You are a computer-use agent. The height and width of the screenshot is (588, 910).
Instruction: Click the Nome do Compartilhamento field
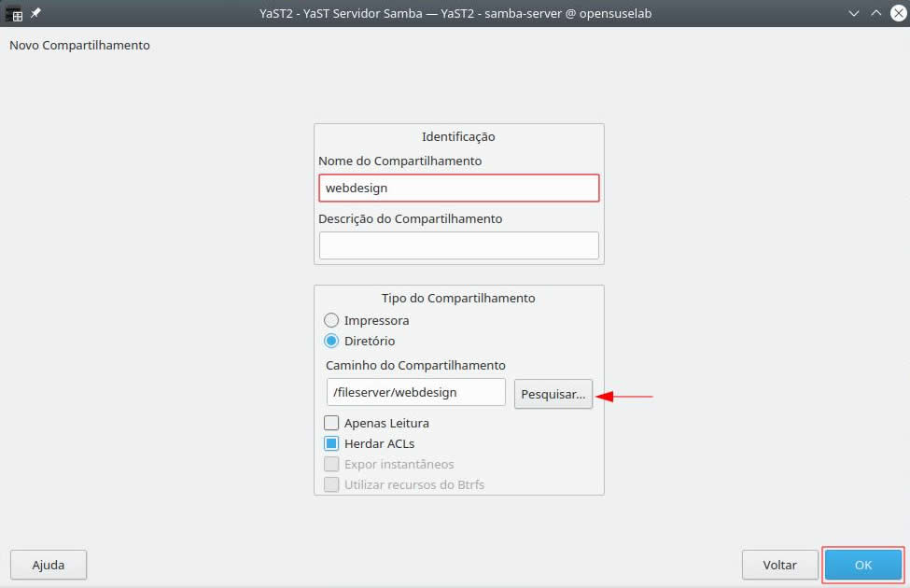(x=458, y=188)
